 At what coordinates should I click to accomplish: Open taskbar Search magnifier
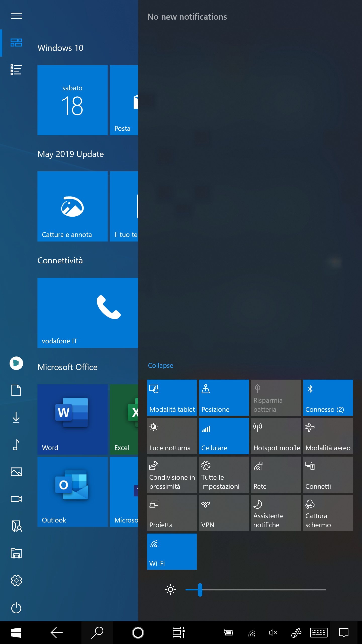click(97, 633)
